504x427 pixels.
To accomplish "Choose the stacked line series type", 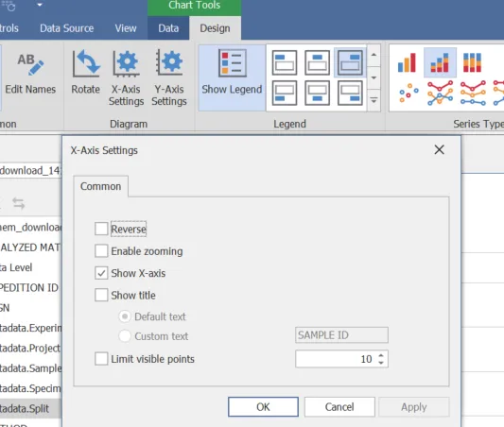I will coord(473,94).
